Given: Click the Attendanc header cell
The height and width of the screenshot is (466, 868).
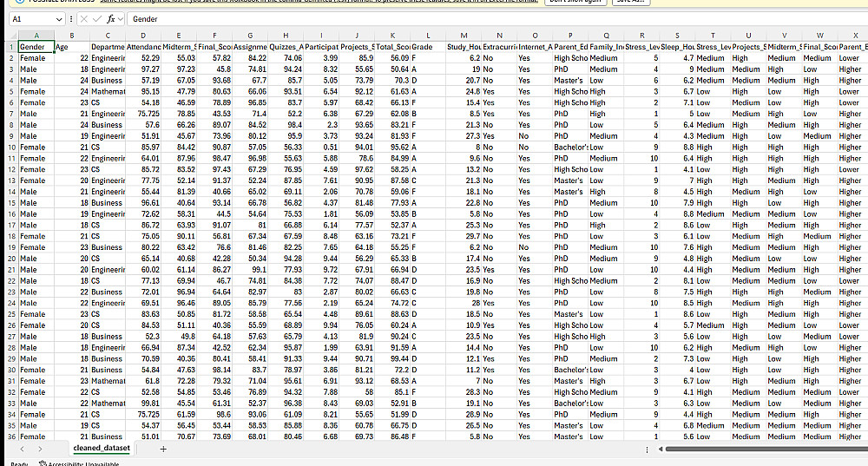Looking at the screenshot, I should click(143, 47).
